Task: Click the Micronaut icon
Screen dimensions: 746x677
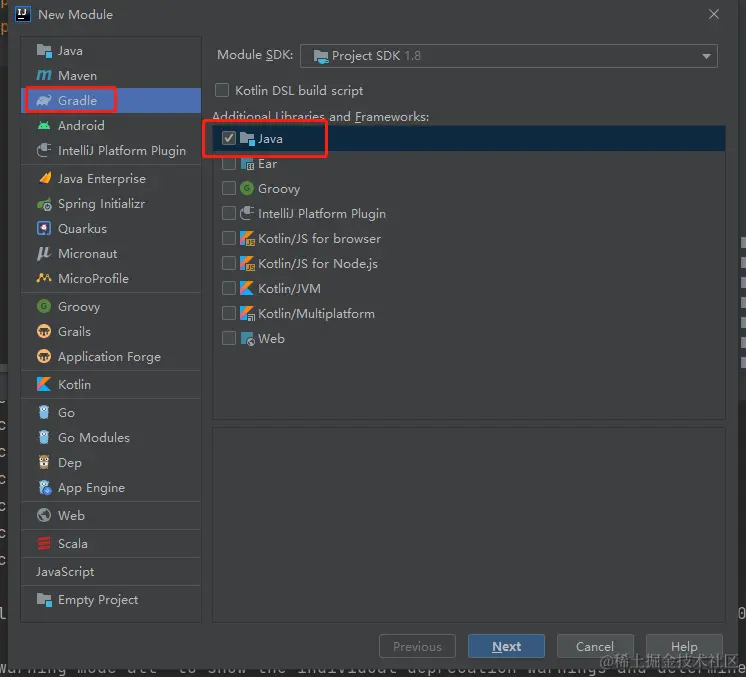Action: click(44, 254)
